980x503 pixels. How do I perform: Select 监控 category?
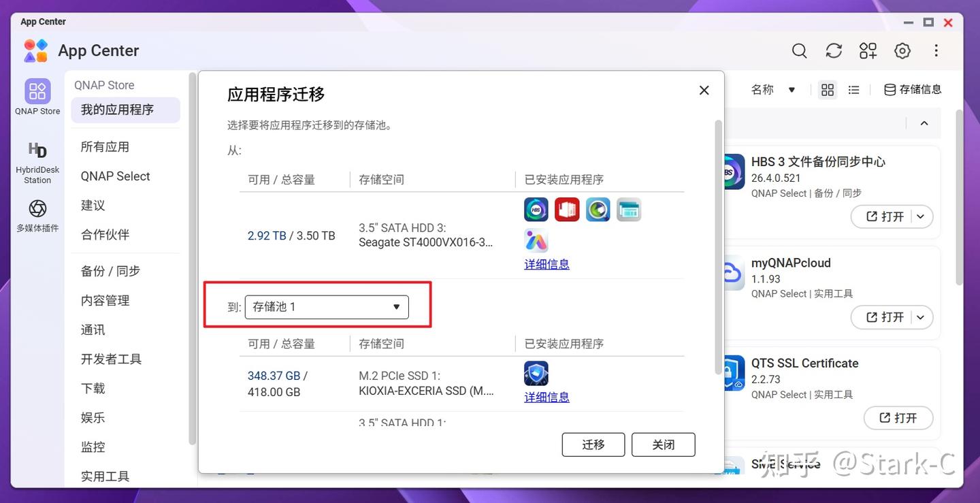click(x=93, y=447)
